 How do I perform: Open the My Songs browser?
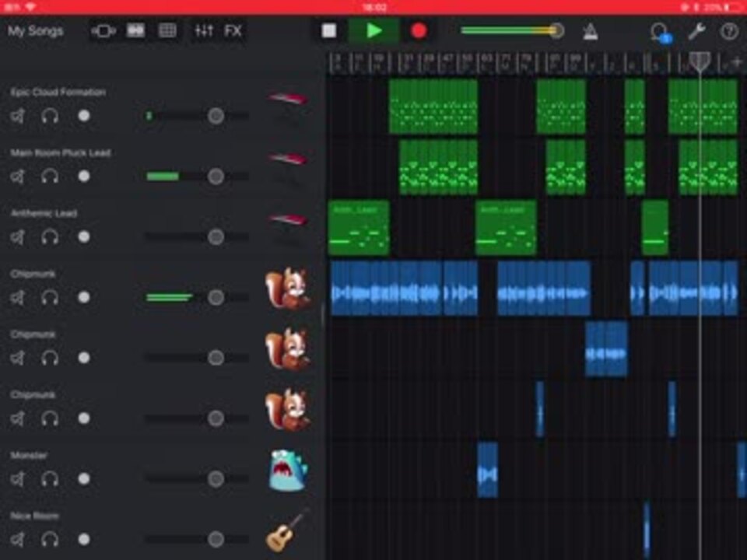[x=35, y=31]
